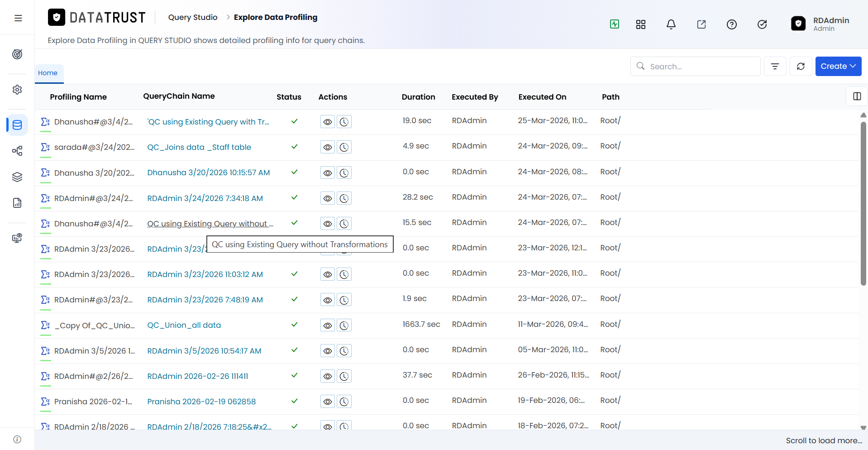Click the vertical table scrollbar
The width and height of the screenshot is (868, 450).
(x=863, y=204)
